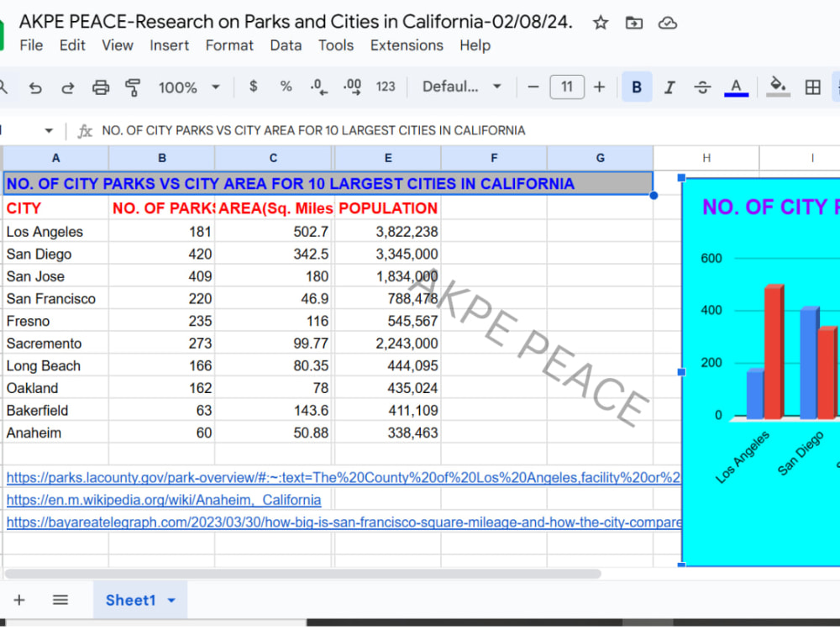Open the Anaheim Wikipedia link
The height and width of the screenshot is (630, 840).
click(x=164, y=500)
